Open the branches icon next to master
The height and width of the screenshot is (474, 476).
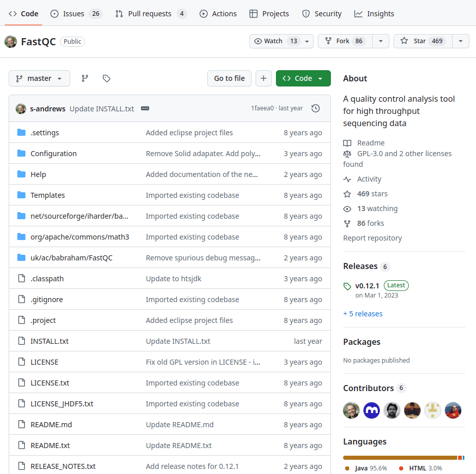click(x=85, y=78)
